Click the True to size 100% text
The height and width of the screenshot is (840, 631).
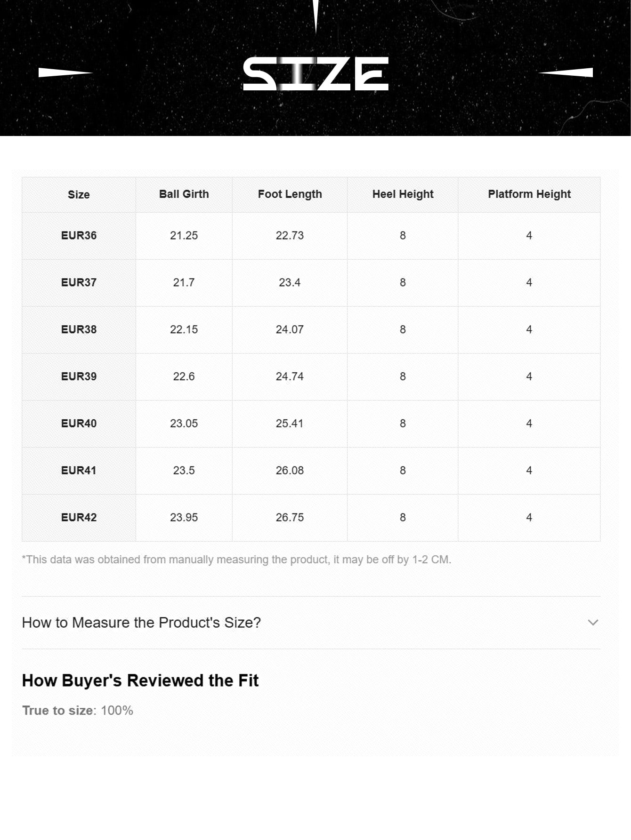tap(78, 711)
